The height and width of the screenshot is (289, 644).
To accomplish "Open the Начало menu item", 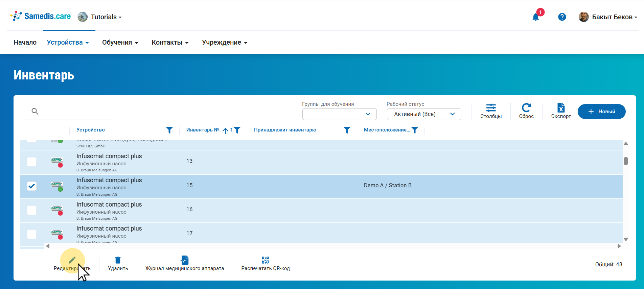I will pos(25,42).
